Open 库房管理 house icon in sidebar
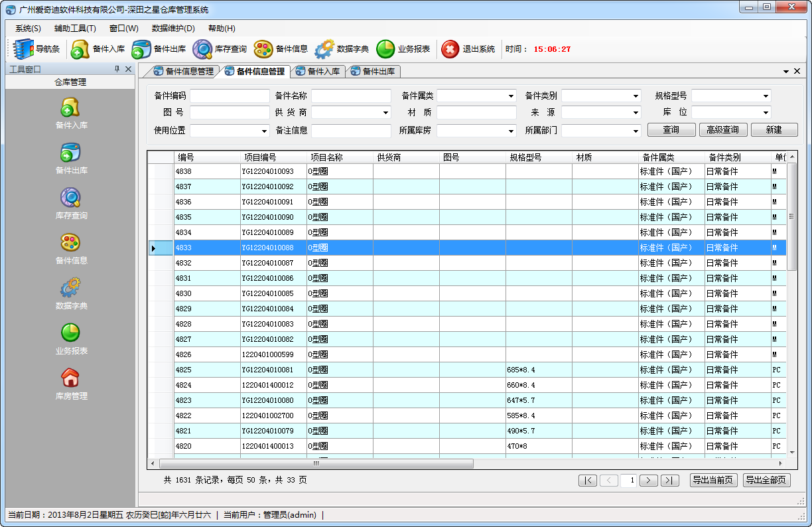Image resolution: width=812 pixels, height=527 pixels. click(x=70, y=378)
